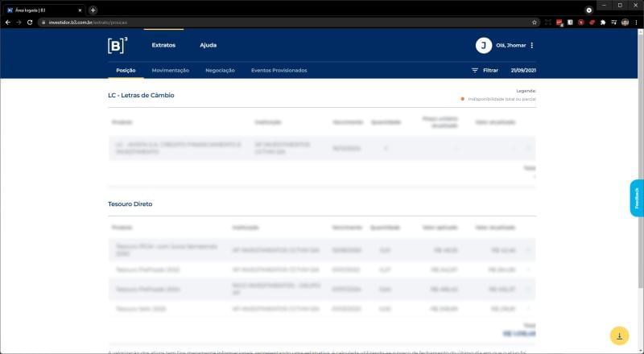This screenshot has height=354, width=644.
Task: Bookmark this page with the star icon
Action: [535, 23]
